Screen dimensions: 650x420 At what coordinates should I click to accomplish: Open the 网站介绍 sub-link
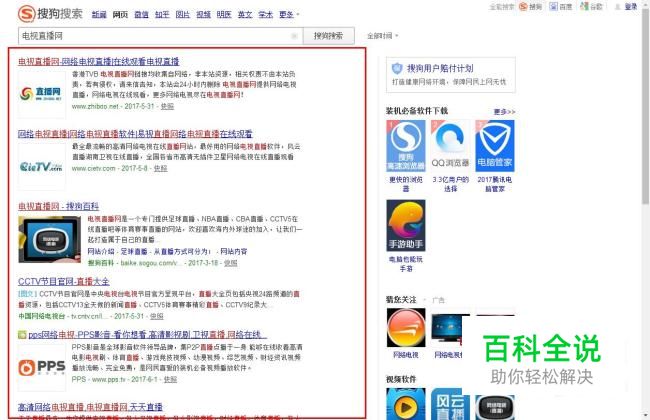coord(102,252)
